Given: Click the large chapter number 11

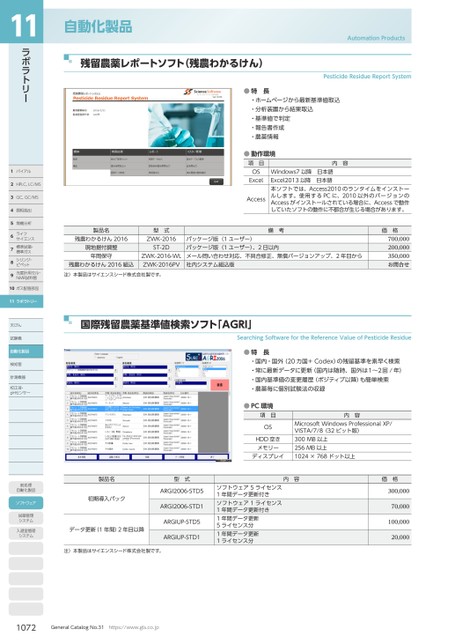Looking at the screenshot, I should pos(24,26).
